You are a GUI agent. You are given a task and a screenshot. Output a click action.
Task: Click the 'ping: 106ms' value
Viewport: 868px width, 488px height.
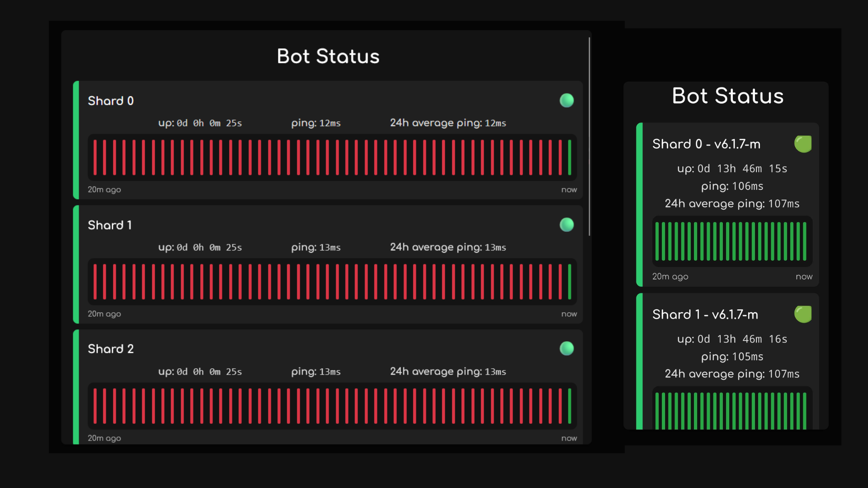tap(732, 186)
